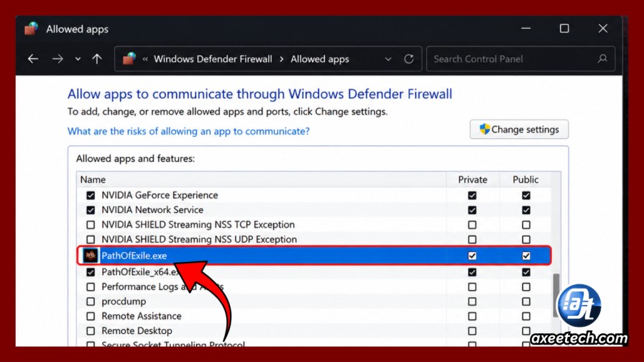Screen dimensions: 644x362
Task: Open Windows Defender Firewall breadcrumb
Action: [x=213, y=59]
